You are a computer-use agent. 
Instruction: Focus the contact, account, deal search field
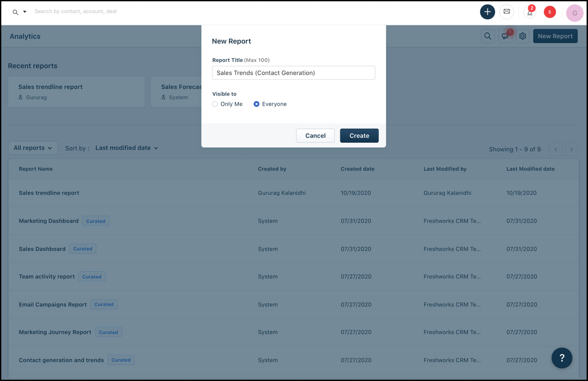76,11
